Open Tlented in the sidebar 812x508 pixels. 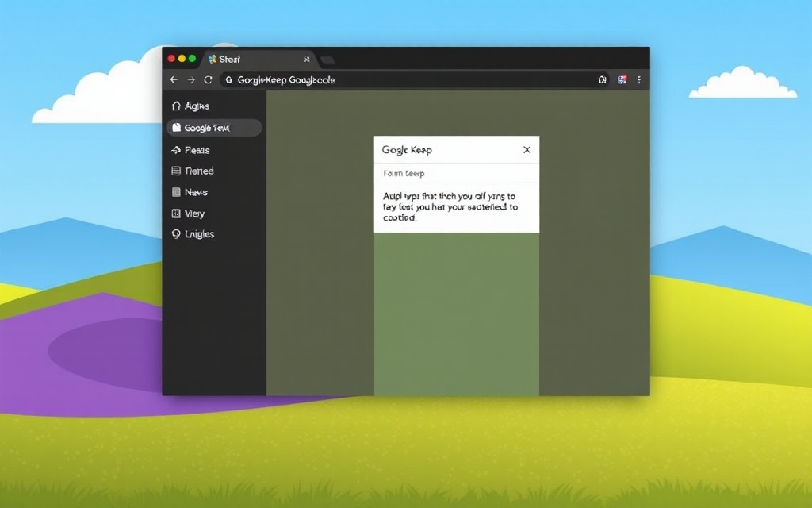pos(193,171)
